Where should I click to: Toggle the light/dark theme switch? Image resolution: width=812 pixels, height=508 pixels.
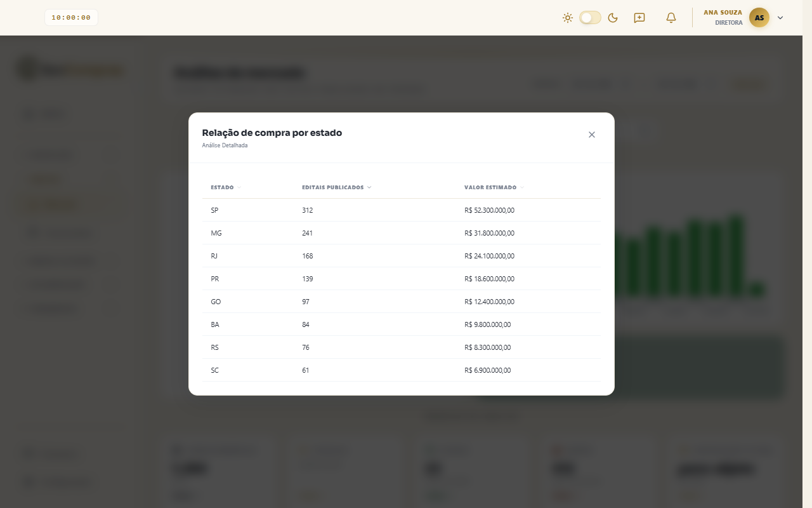pos(590,18)
